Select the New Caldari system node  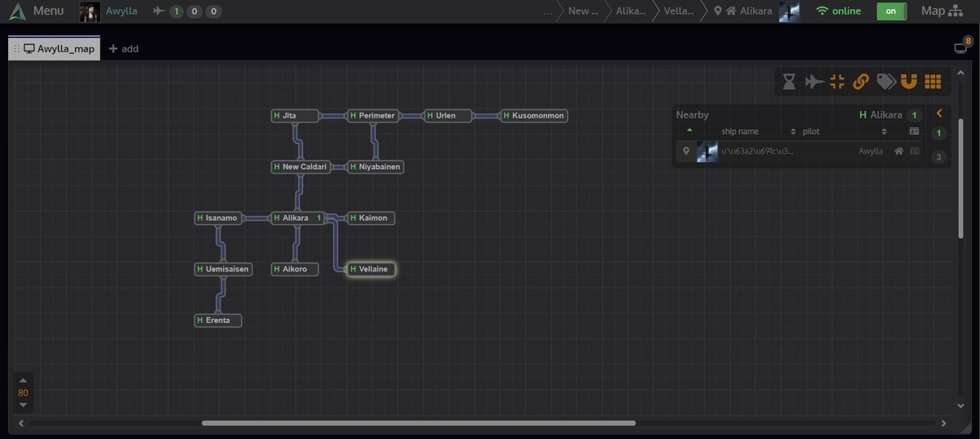point(301,167)
